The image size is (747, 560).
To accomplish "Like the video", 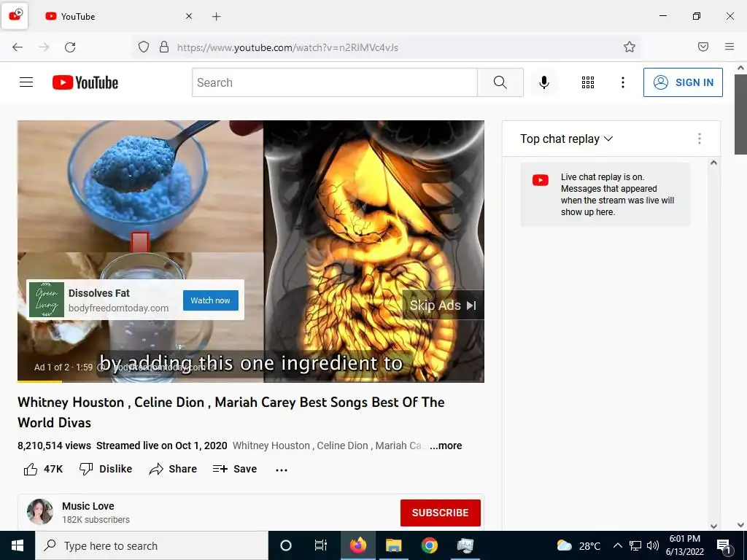I will click(x=43, y=469).
